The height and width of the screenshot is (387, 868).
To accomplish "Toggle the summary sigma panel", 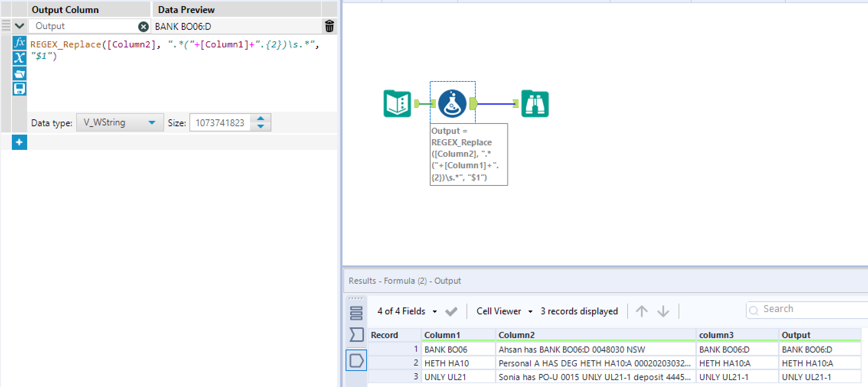I will click(x=356, y=335).
